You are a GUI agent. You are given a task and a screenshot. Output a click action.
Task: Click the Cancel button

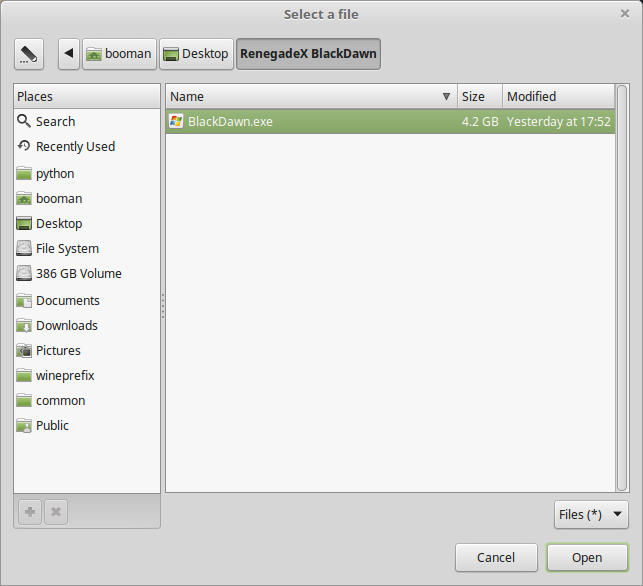496,558
